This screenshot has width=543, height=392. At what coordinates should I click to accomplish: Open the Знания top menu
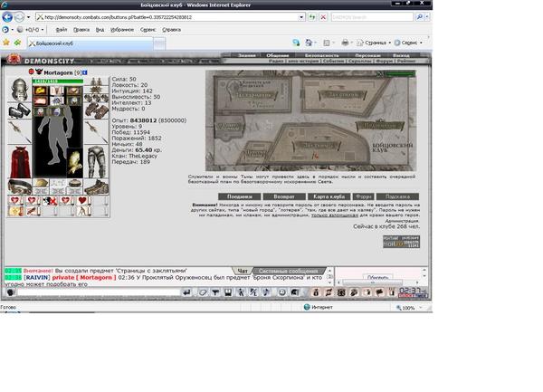pos(247,55)
